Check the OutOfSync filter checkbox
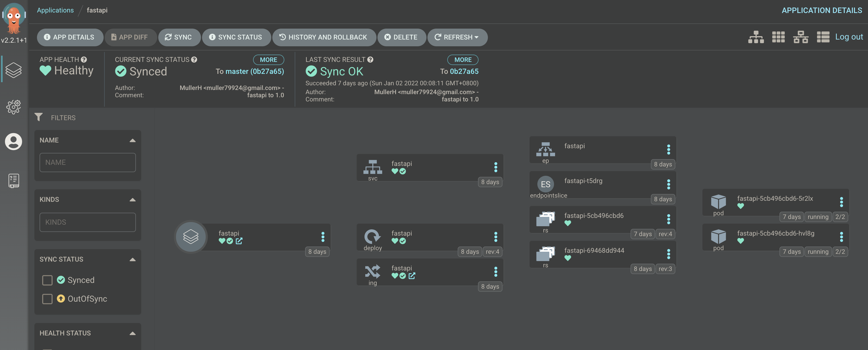The width and height of the screenshot is (868, 350). (x=47, y=299)
